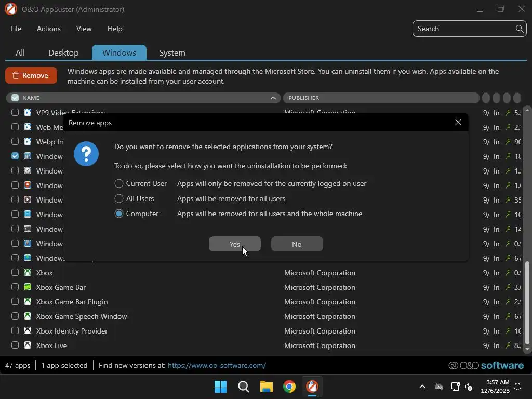Click the green wrench icon in Xbox Live row
The image size is (532, 399).
[508, 345]
